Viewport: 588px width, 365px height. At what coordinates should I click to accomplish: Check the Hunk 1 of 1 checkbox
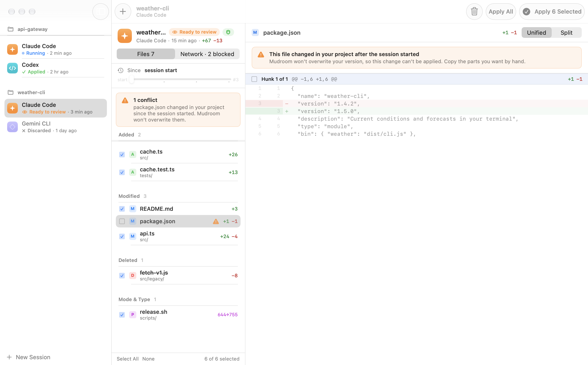(x=254, y=79)
